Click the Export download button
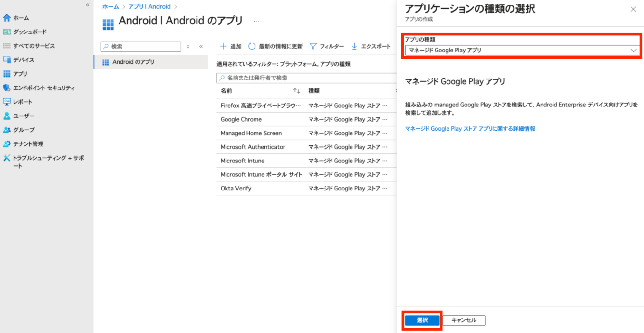Screen dimensions: 644x333 tap(371, 46)
